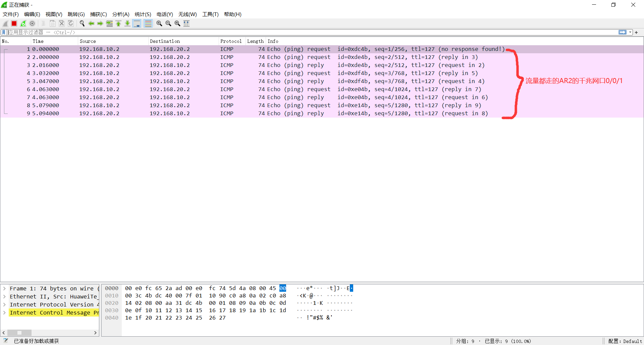Sort by the Info column header

(454, 41)
